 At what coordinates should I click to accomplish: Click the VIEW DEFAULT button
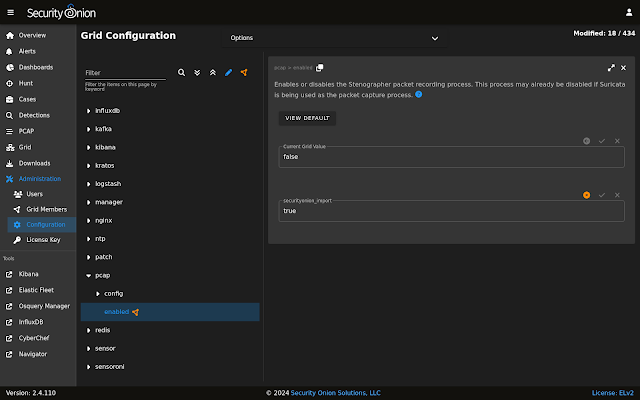307,118
